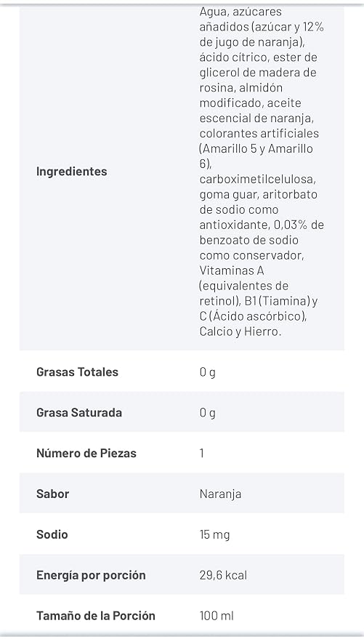Click the Número de Piezas label
Screen dimensions: 364x639
(x=86, y=453)
